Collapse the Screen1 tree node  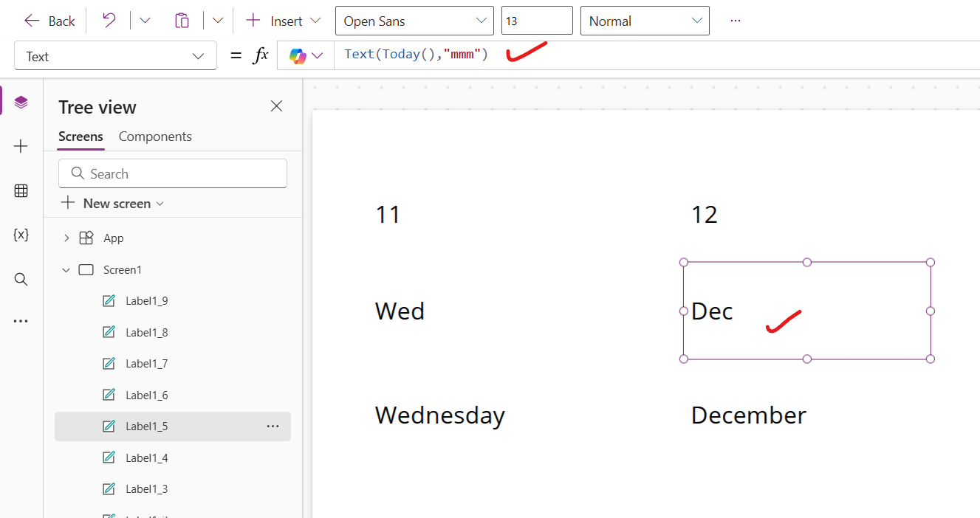(x=66, y=270)
